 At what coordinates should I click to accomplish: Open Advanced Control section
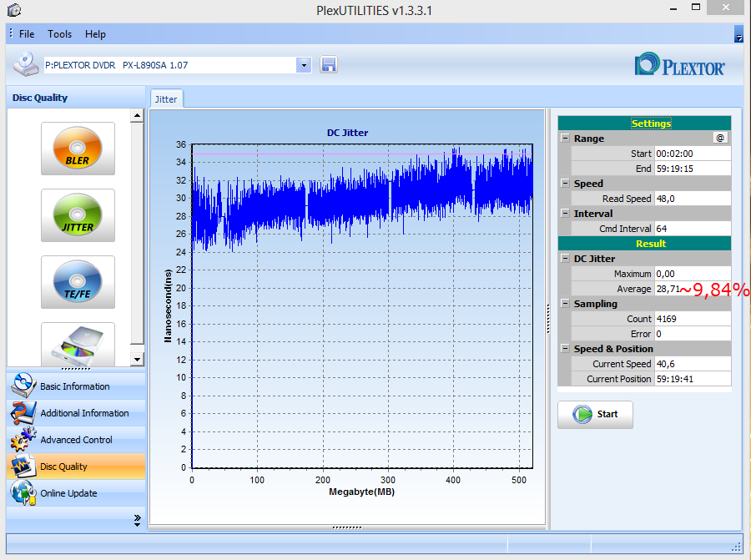pos(76,440)
